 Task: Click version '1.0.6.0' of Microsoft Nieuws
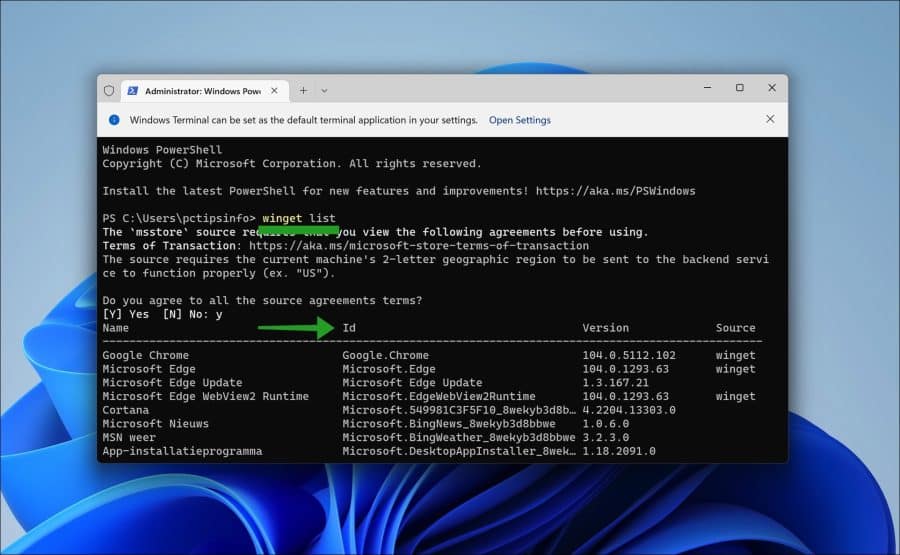click(606, 424)
